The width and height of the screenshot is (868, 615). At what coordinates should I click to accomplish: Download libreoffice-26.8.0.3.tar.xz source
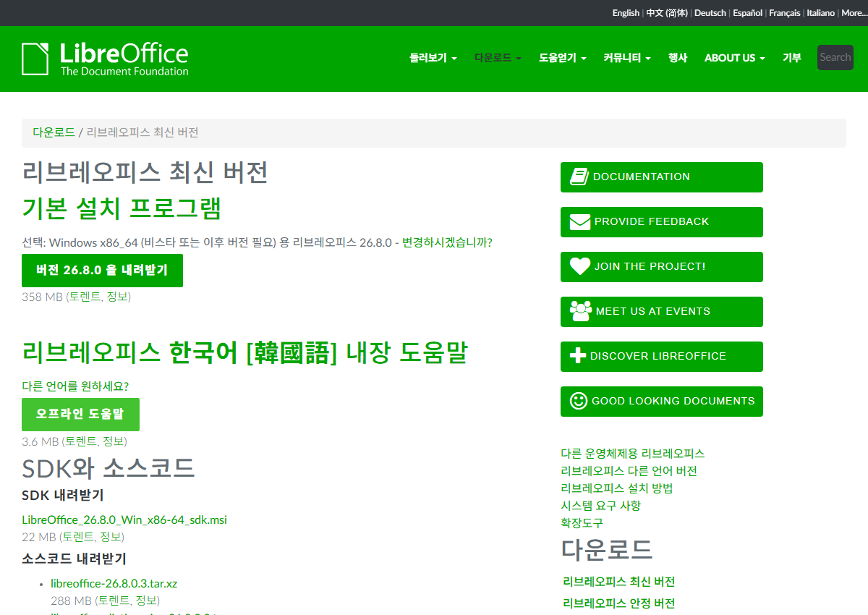[x=114, y=583]
